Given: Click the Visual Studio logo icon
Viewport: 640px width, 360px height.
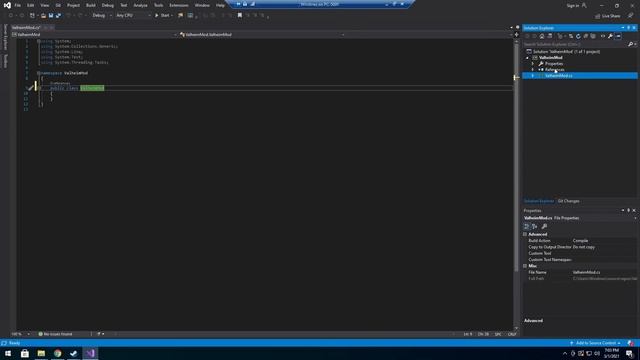Looking at the screenshot, I should pyautogui.click(x=7, y=5).
